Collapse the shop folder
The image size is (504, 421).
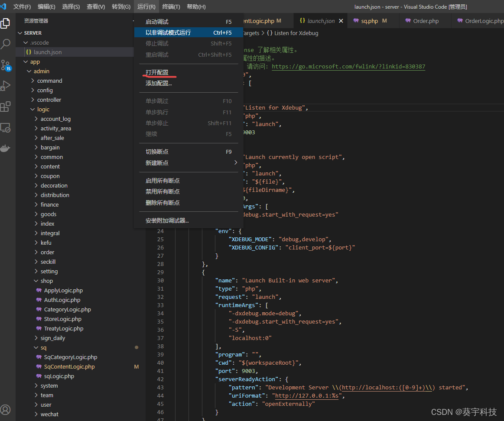click(36, 281)
